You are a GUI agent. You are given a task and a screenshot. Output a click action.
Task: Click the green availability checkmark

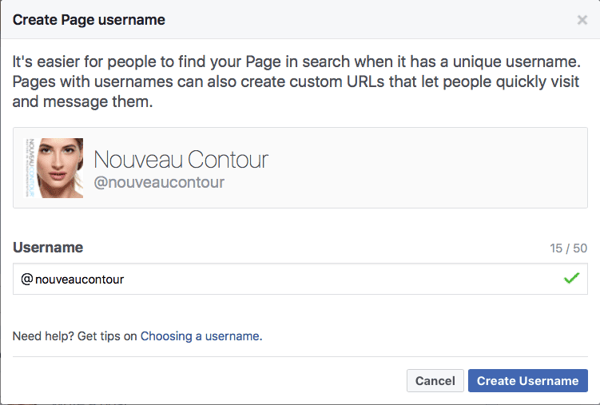pyautogui.click(x=571, y=278)
